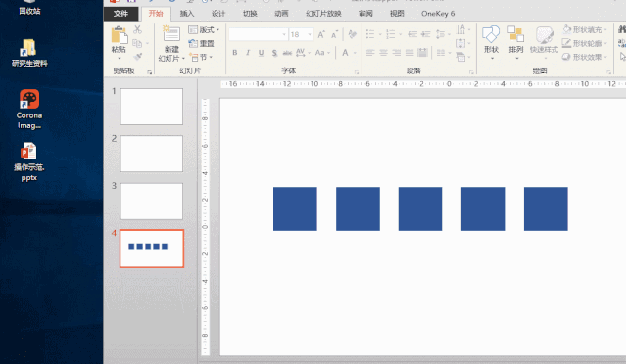
Task: Click the 重置 reset slide button
Action: point(202,43)
